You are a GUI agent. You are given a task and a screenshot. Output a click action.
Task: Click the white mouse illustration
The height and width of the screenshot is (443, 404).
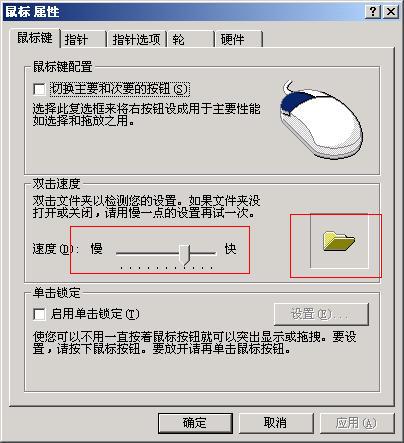321,120
